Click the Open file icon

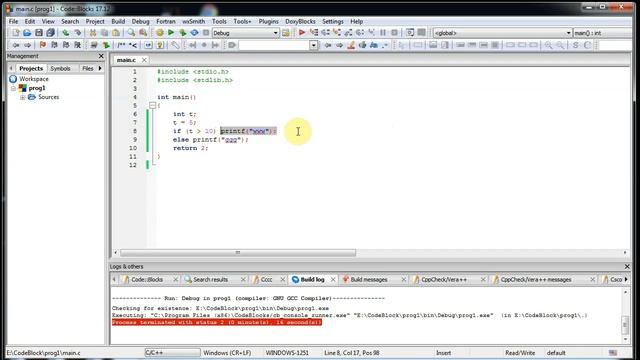[27, 33]
